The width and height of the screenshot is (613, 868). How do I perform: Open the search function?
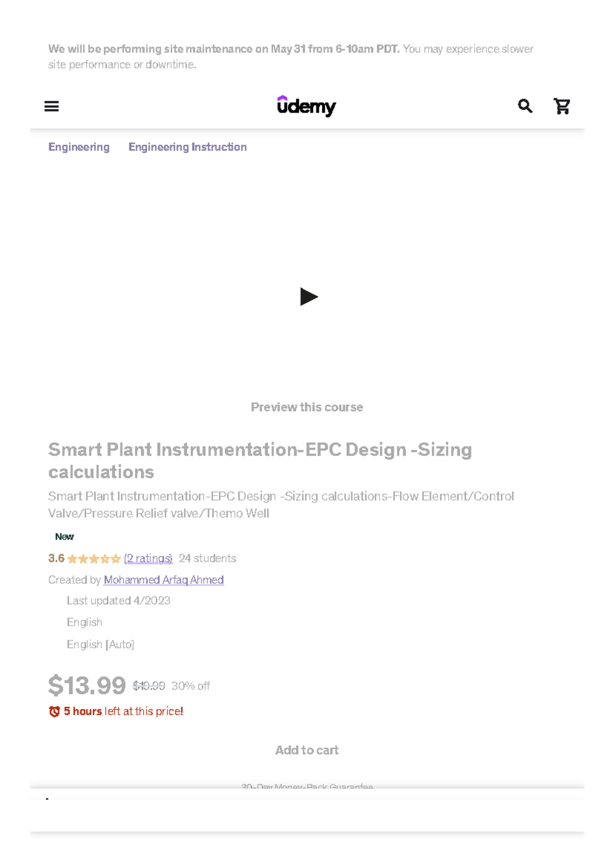525,106
